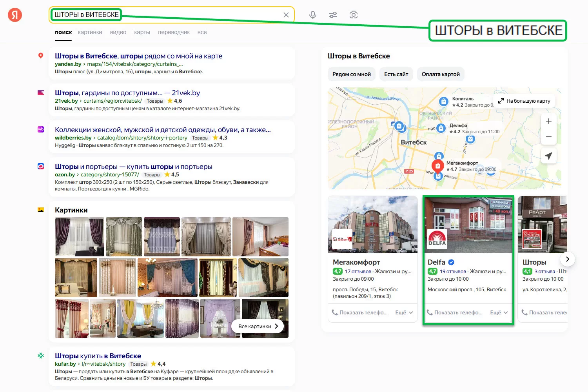Open the 'Шторы купить в Витебске' kufar link
Image resolution: width=588 pixels, height=392 pixels.
click(x=98, y=356)
